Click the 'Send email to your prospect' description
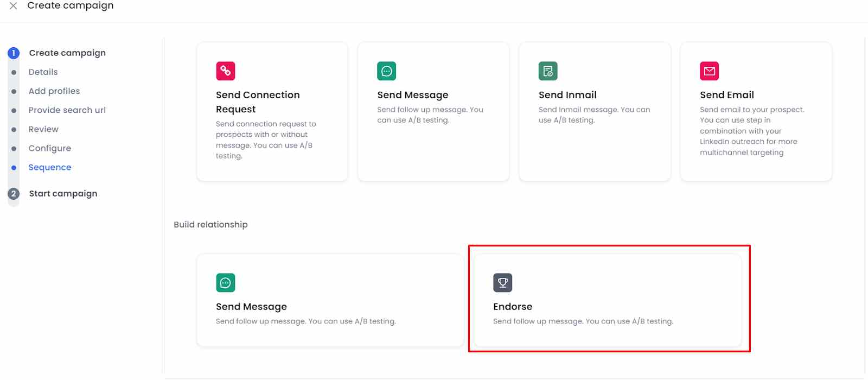This screenshot has height=380, width=868. 752,131
